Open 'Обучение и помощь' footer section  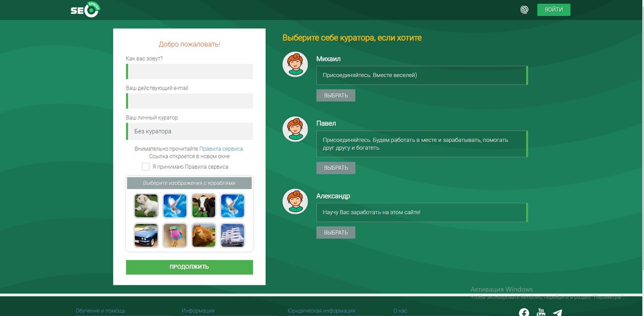101,311
